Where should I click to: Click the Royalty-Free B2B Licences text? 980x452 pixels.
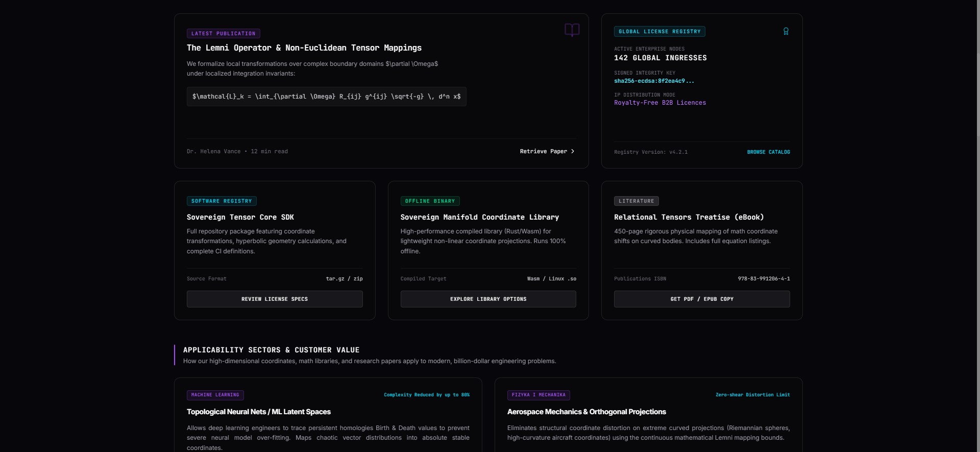(x=660, y=103)
